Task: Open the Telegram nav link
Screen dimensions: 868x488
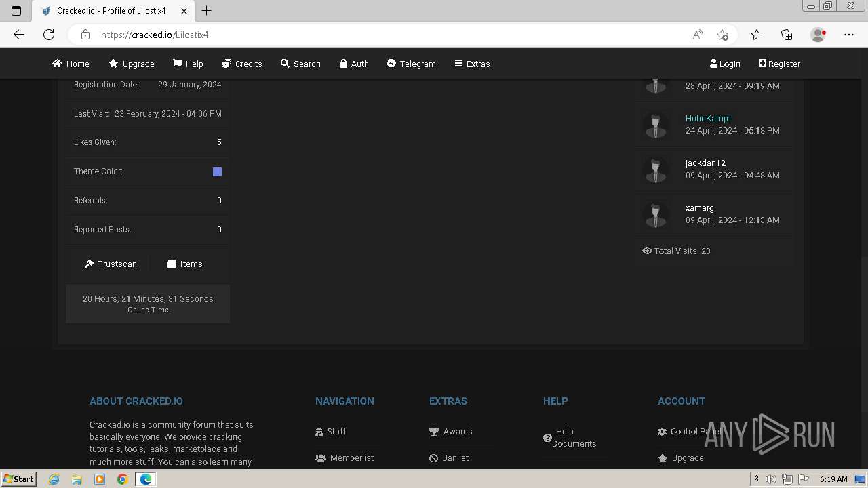Action: click(x=411, y=64)
